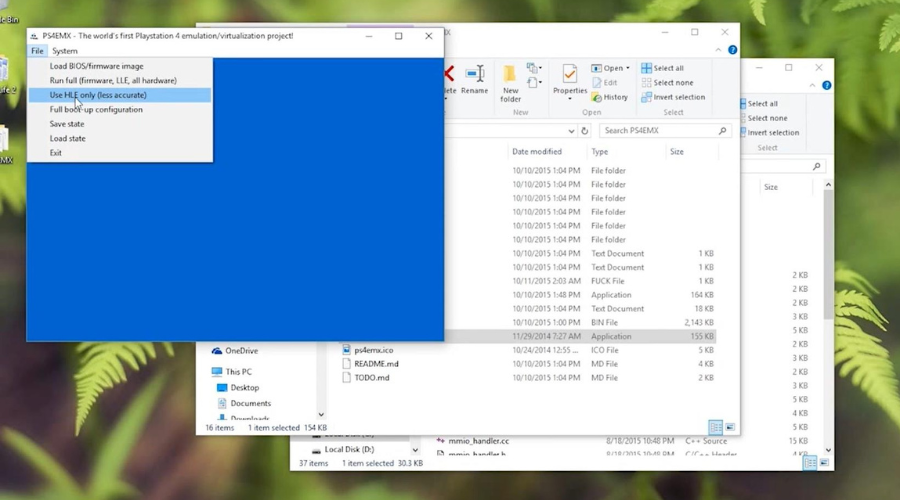
Task: Click details view icon in rear window
Action: click(810, 463)
